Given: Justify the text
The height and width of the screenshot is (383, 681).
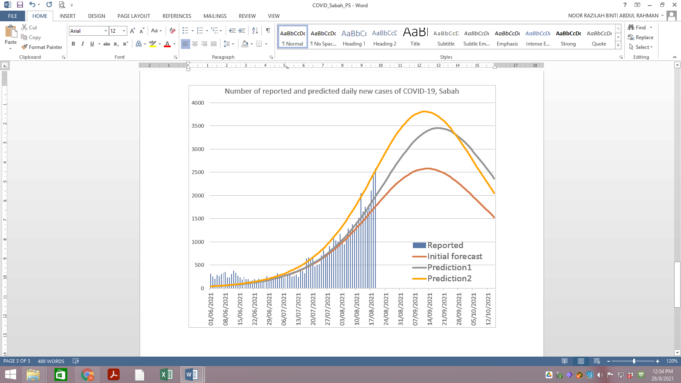Looking at the screenshot, I should pyautogui.click(x=214, y=44).
